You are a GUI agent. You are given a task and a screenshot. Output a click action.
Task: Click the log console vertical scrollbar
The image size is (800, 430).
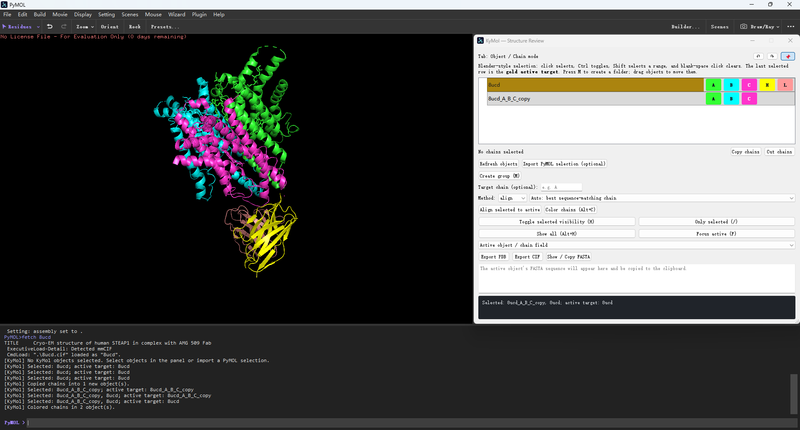793,394
